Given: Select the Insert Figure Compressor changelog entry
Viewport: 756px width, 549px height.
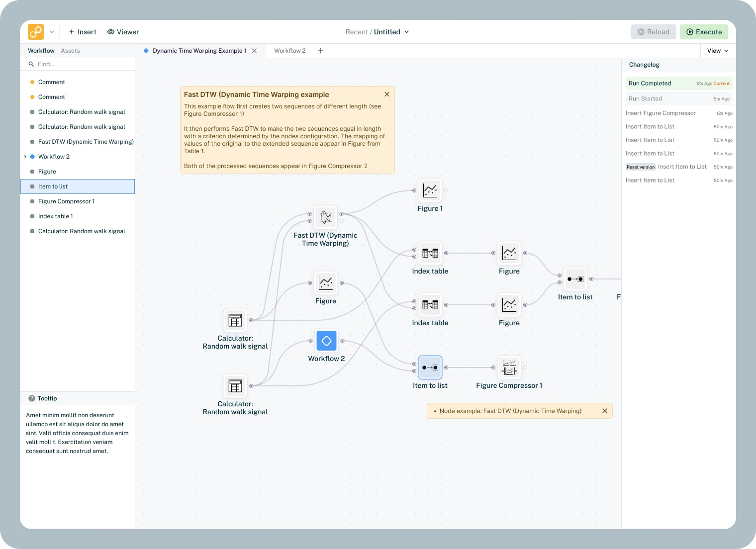Looking at the screenshot, I should pos(679,113).
